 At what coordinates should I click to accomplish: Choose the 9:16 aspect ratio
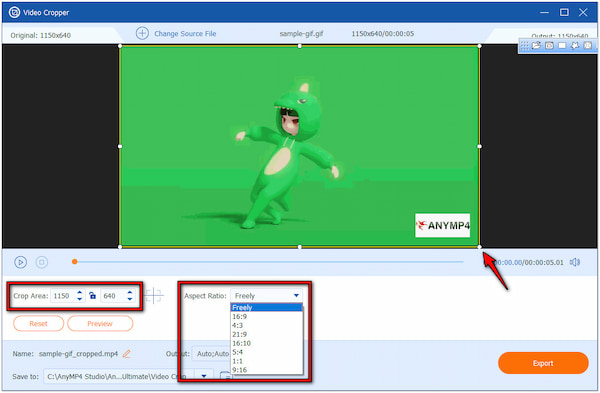(x=267, y=370)
